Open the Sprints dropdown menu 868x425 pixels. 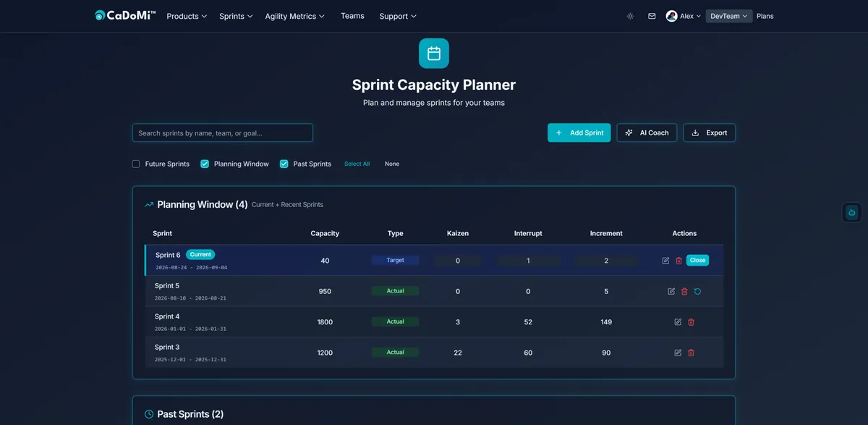coord(236,16)
